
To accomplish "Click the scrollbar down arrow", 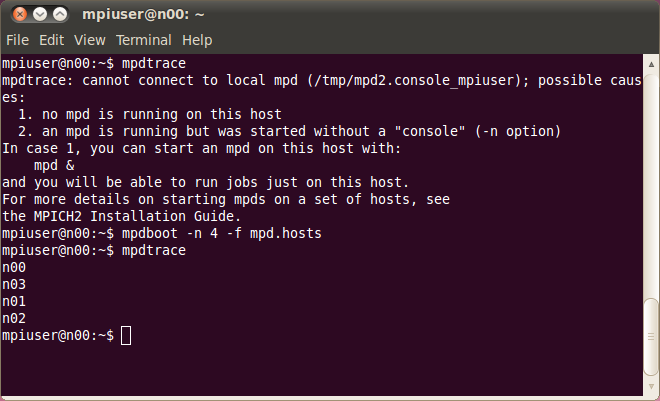I will (651, 386).
